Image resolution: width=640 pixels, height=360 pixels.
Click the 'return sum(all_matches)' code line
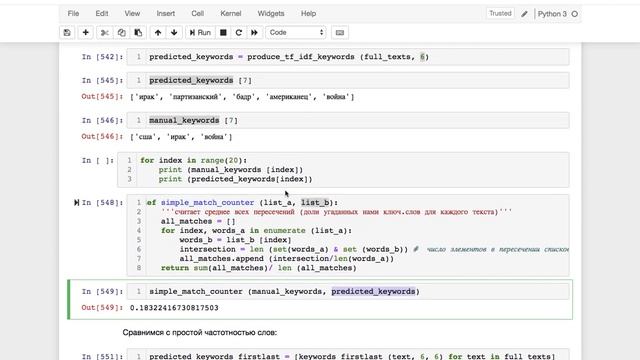pyautogui.click(x=259, y=268)
